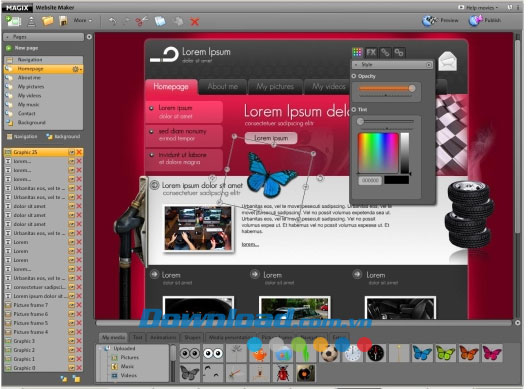Toggle visibility of Graphic 0
The height and width of the screenshot is (389, 528).
coord(71,368)
